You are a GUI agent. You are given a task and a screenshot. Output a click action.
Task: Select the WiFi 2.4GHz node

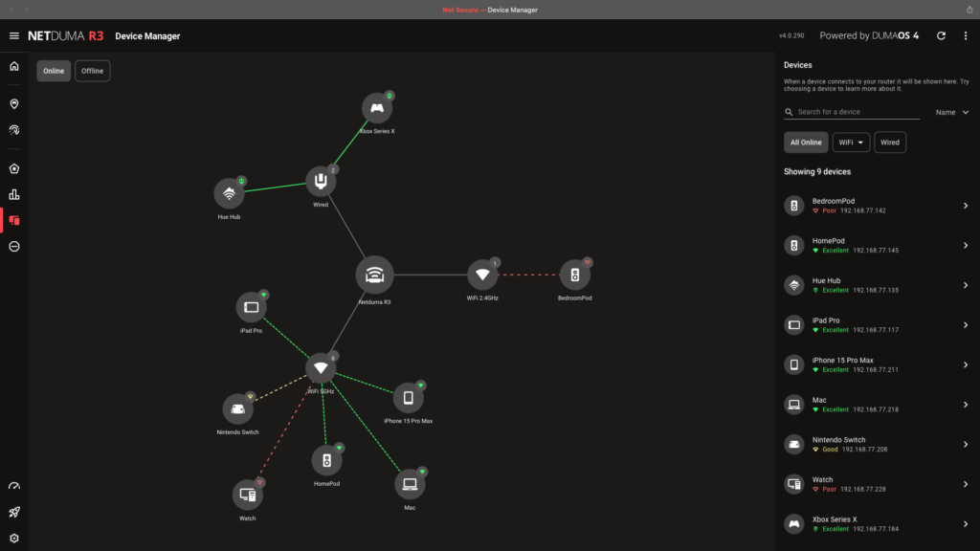pos(482,275)
